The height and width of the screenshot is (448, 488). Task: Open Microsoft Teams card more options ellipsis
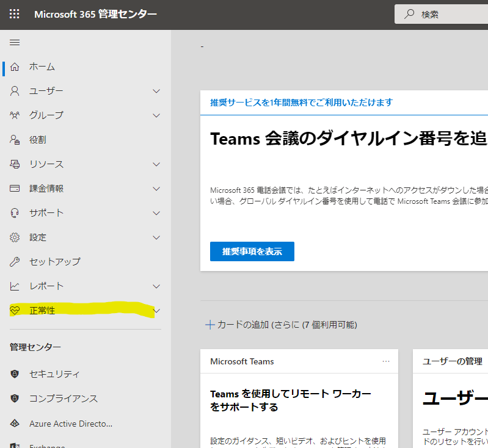pyautogui.click(x=386, y=361)
